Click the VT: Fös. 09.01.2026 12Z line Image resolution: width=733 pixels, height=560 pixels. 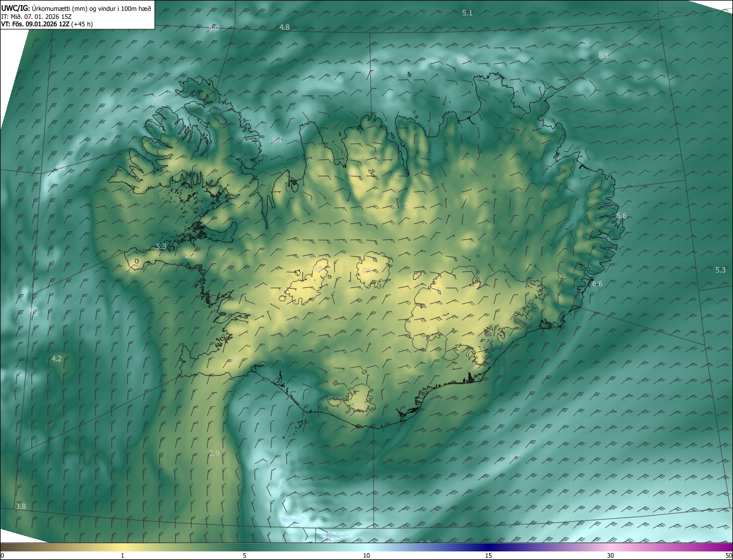47,24
